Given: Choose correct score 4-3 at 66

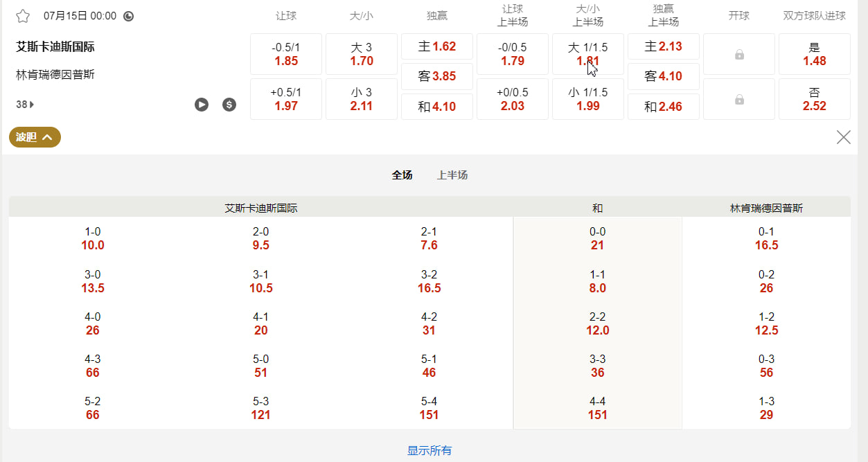Looking at the screenshot, I should point(93,366).
